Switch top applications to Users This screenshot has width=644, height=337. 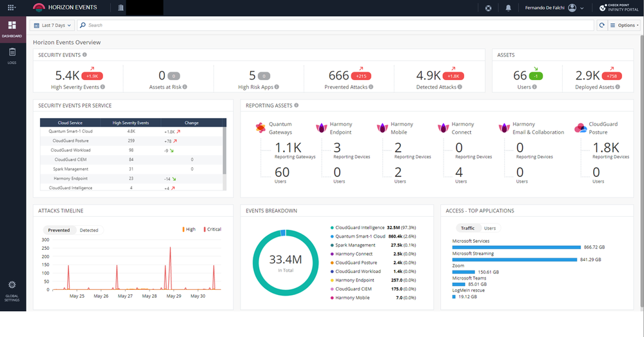[x=489, y=228]
